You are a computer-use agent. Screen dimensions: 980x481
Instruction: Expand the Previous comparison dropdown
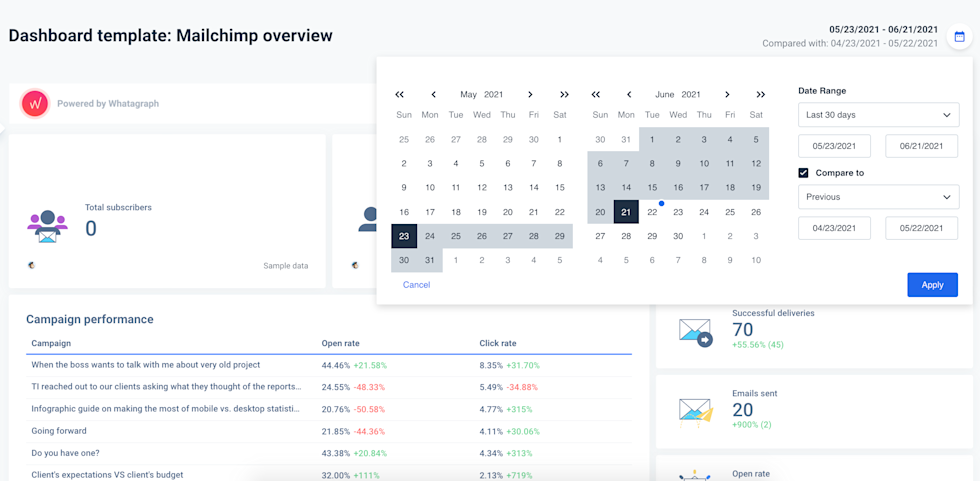point(878,197)
